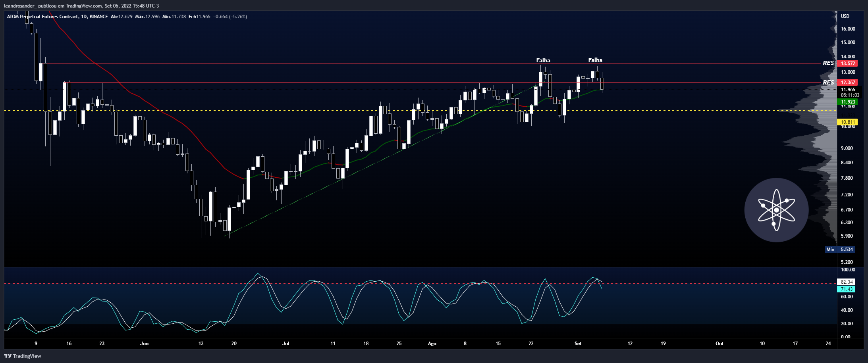Click the 'Ago' date on the time axis
This screenshot has width=868, height=363.
coord(432,344)
